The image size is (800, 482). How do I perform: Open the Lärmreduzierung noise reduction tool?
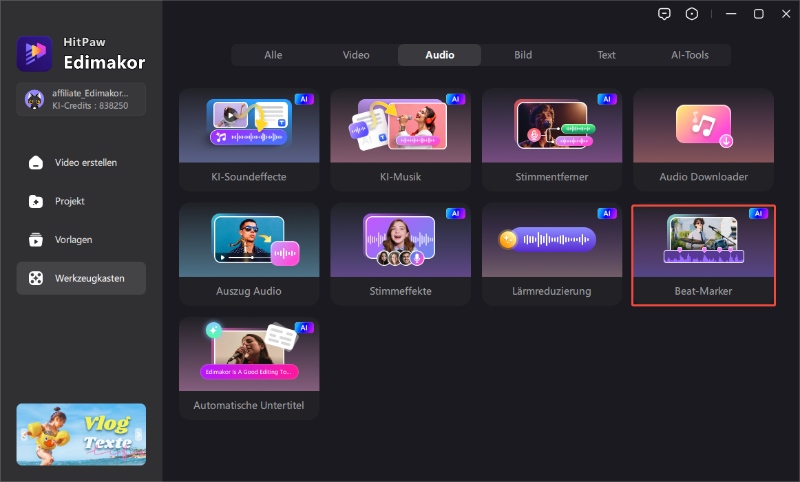(552, 253)
